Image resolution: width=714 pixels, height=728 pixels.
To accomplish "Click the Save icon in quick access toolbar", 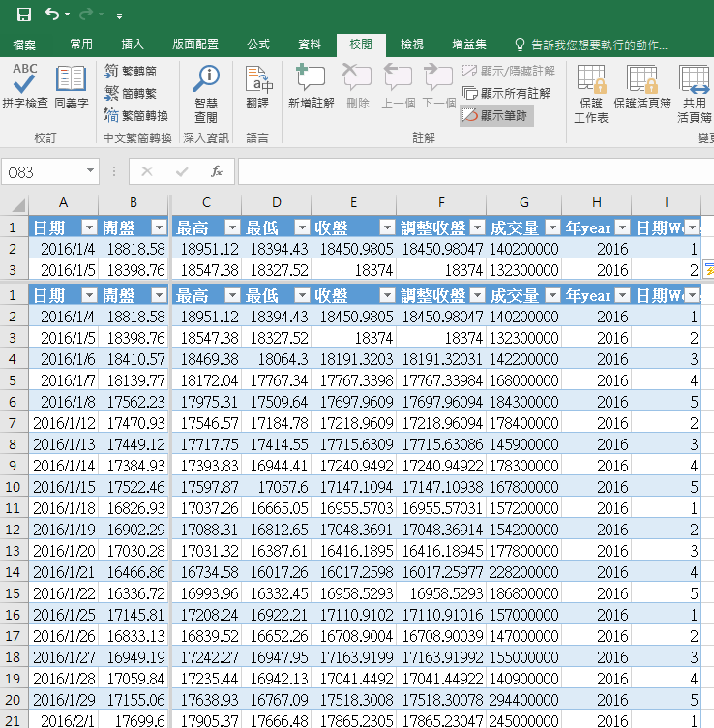I will 23,15.
